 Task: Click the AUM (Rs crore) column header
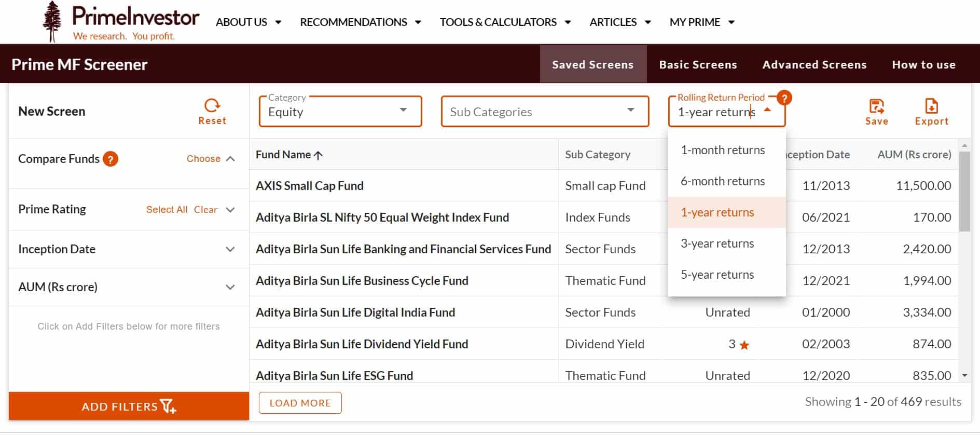pyautogui.click(x=914, y=155)
